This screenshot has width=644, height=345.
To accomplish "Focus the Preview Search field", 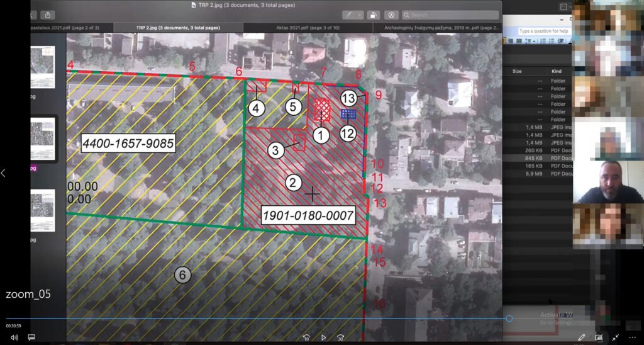I will [x=450, y=15].
